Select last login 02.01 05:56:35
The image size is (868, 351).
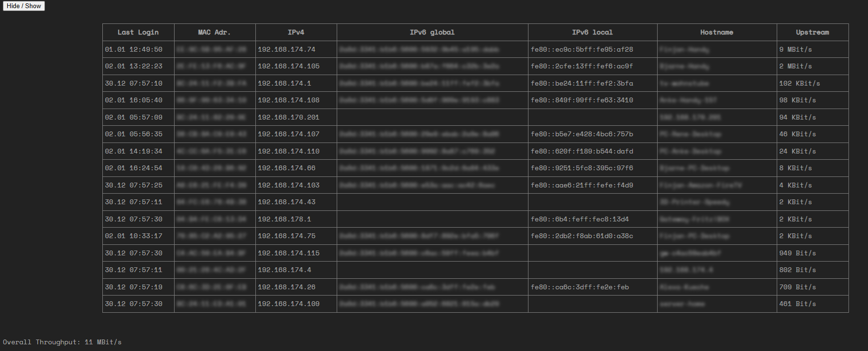pyautogui.click(x=134, y=134)
